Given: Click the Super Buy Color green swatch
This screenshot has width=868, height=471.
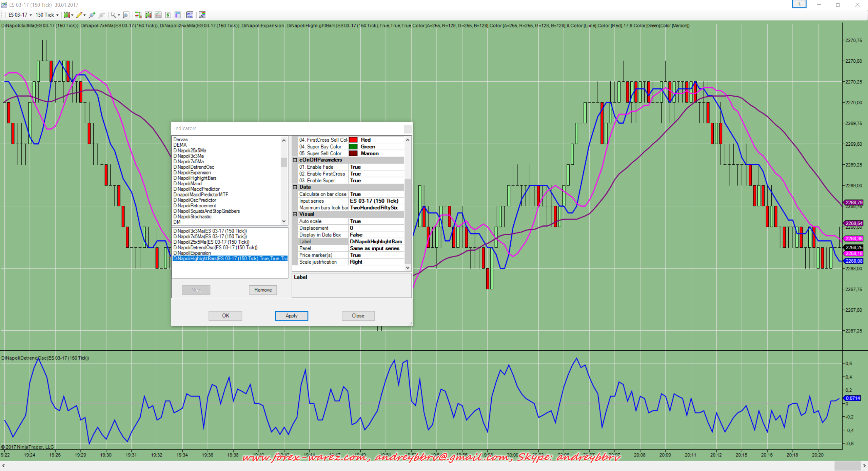Looking at the screenshot, I should (353, 147).
